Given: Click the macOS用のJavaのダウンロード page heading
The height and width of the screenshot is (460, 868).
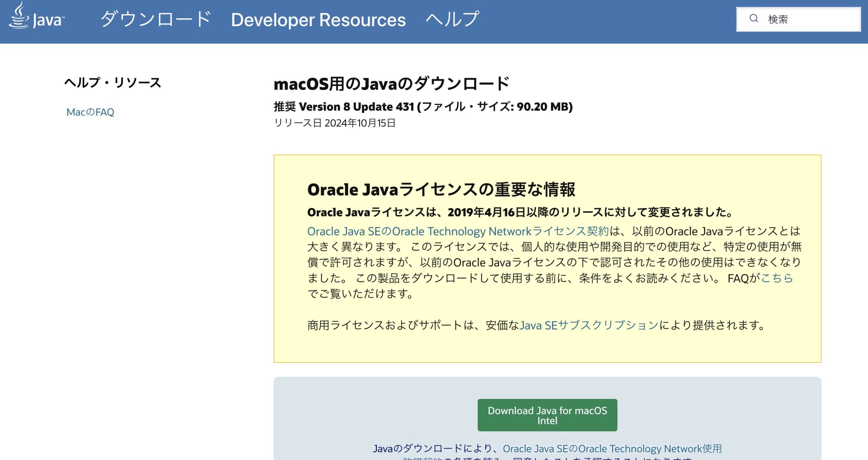Looking at the screenshot, I should click(391, 84).
